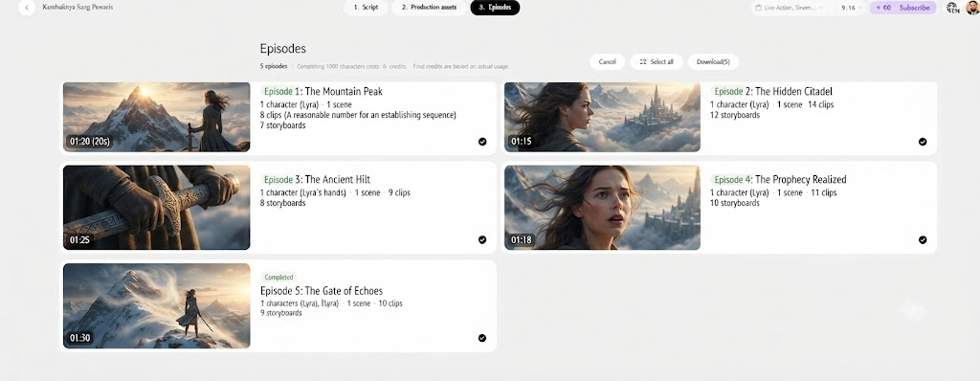The height and width of the screenshot is (381, 980).
Task: Select the 3. Episodes step
Action: point(495,8)
